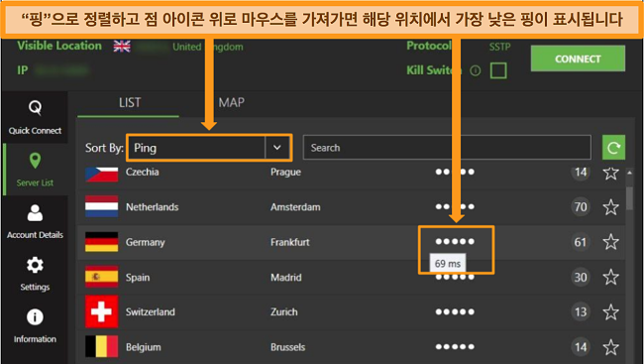Click the scrollbar up arrow

pos(629,173)
